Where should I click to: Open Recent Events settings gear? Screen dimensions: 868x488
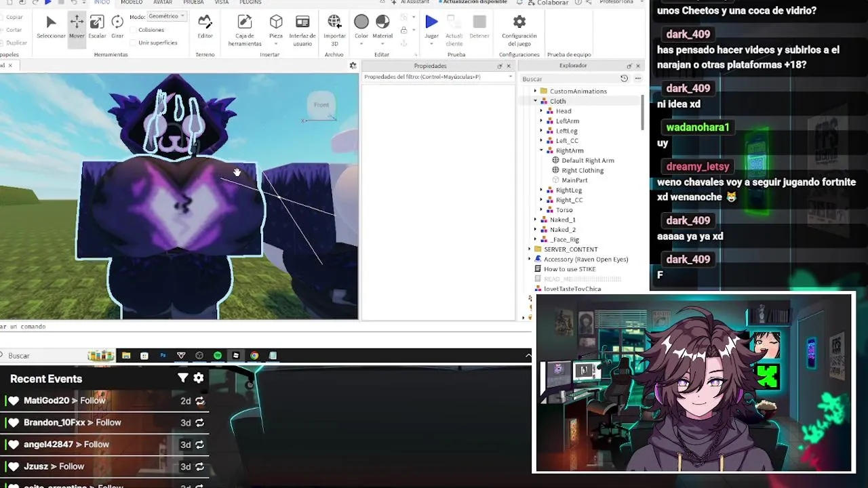(x=199, y=378)
